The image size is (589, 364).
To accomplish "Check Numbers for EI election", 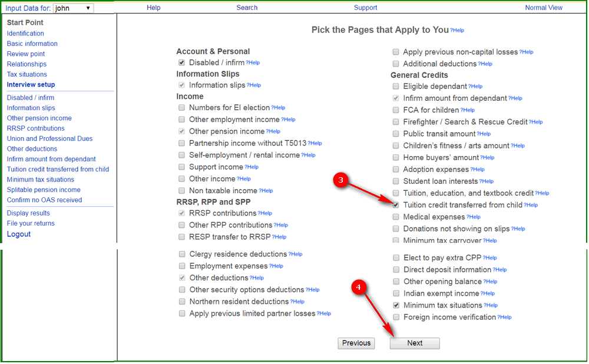I will [182, 107].
